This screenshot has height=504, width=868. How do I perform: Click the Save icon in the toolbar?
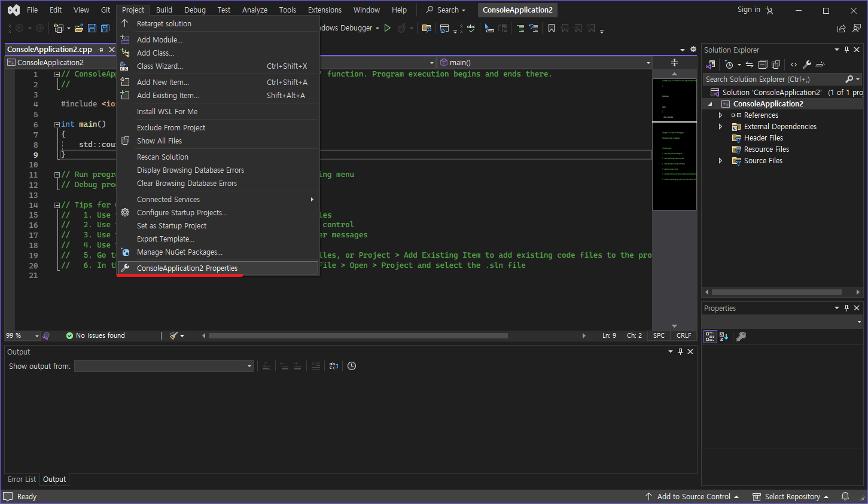[x=92, y=28]
